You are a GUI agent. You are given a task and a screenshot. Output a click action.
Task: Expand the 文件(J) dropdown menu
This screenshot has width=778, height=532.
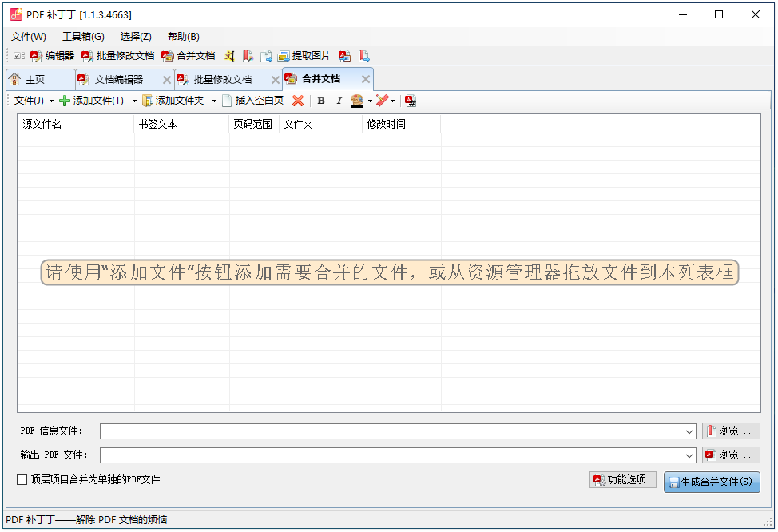click(30, 101)
